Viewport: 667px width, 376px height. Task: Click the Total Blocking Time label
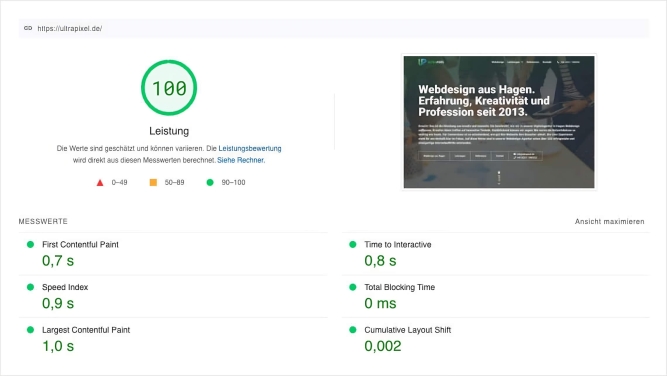[399, 287]
